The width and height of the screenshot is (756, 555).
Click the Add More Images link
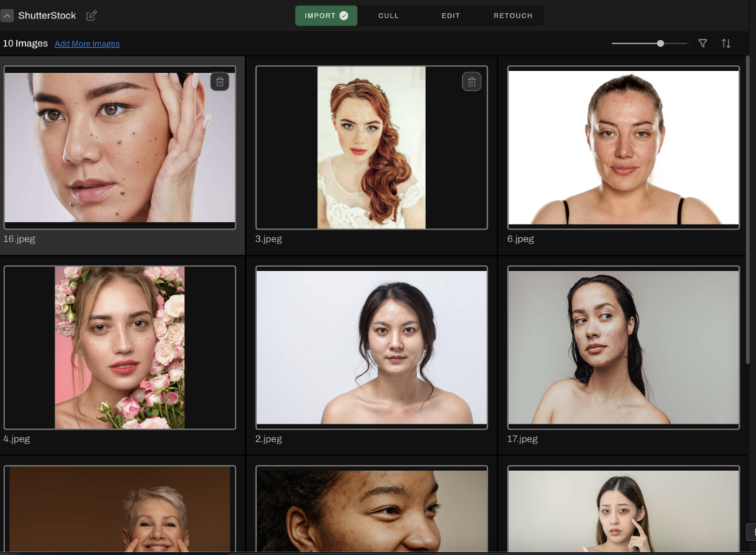click(86, 44)
